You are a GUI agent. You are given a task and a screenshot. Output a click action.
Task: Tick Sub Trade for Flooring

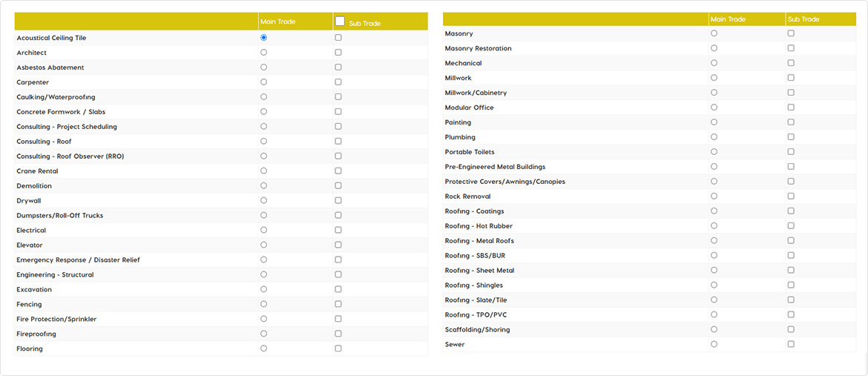[338, 349]
